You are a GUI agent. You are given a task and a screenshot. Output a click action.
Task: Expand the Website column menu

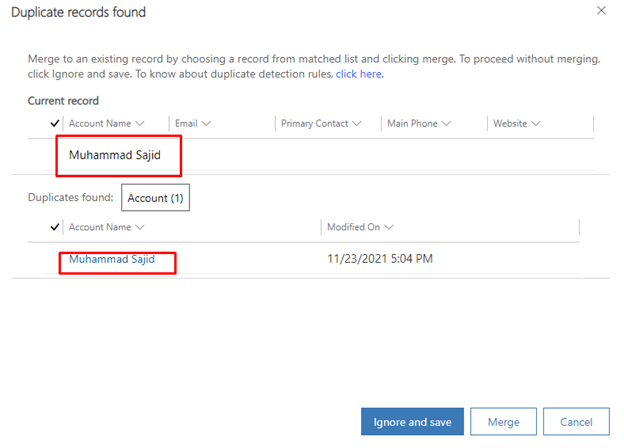click(x=536, y=124)
